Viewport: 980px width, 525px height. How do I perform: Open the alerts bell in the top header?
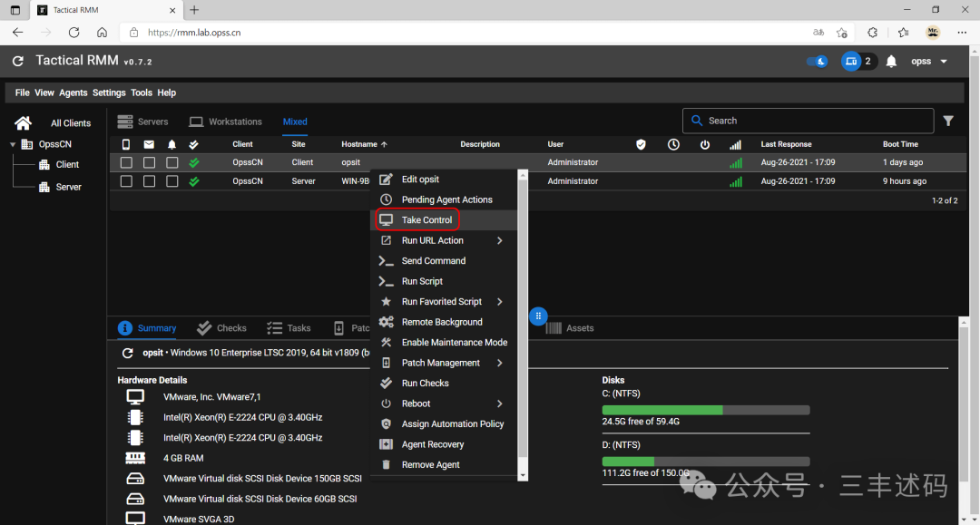click(x=891, y=61)
